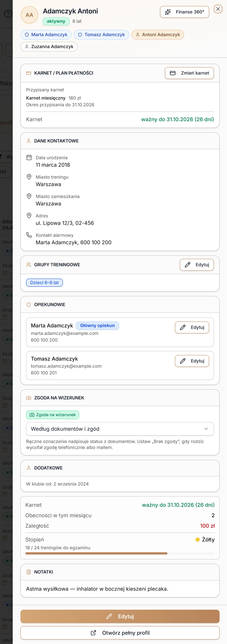Image resolution: width=227 pixels, height=644 pixels.
Task: Click the green Zgoda na wizerunek badge
Action: tap(53, 415)
